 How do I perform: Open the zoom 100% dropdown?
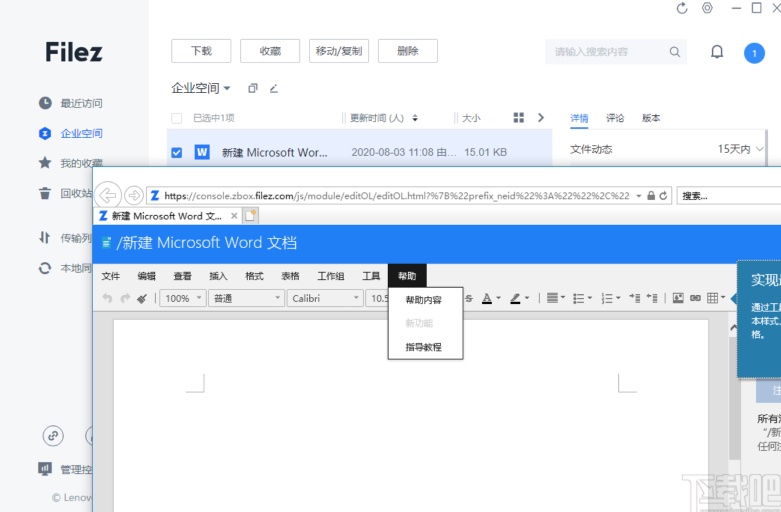[183, 298]
